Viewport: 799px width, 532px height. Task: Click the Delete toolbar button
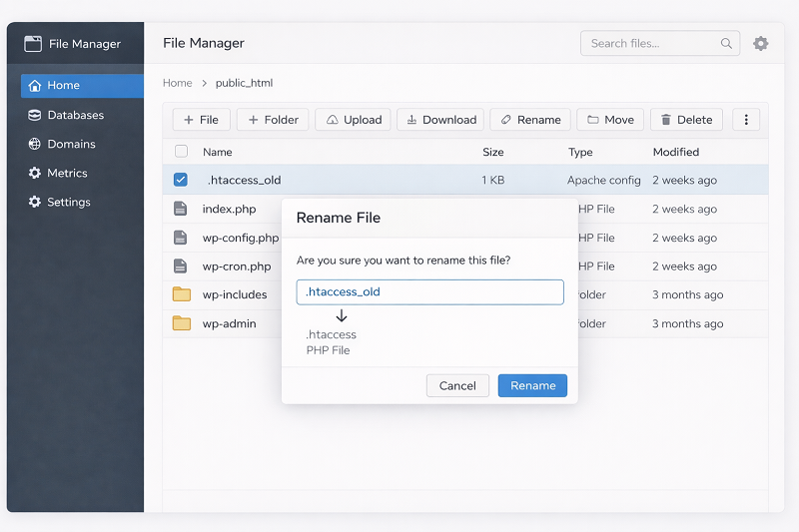coord(686,120)
